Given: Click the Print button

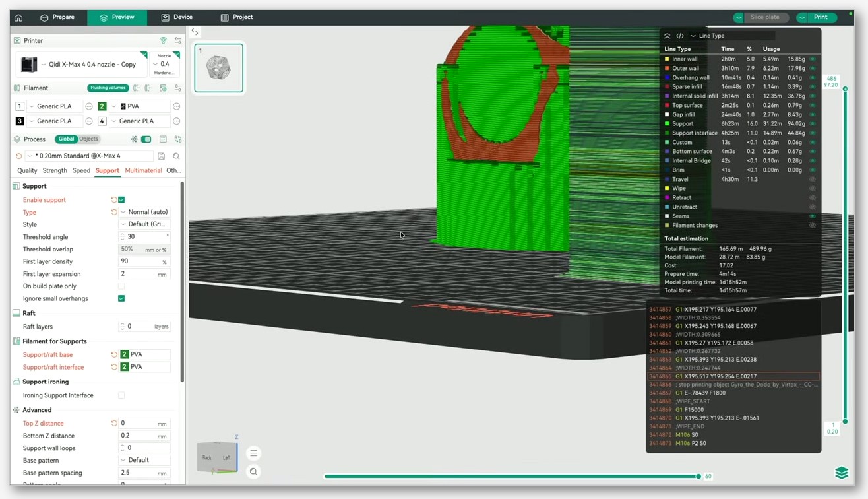Looking at the screenshot, I should point(823,17).
